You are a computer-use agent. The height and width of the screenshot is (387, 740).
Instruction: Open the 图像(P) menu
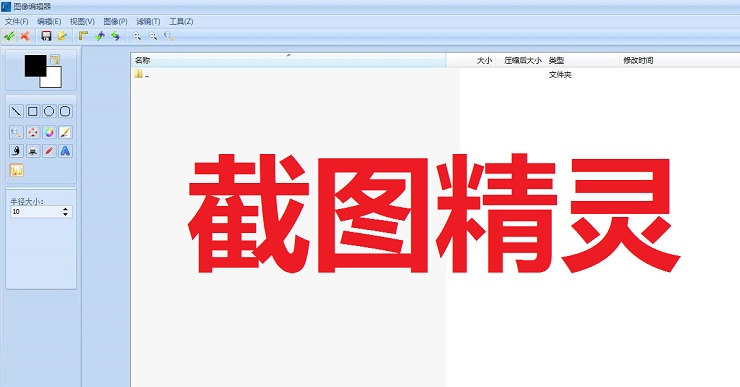(115, 22)
